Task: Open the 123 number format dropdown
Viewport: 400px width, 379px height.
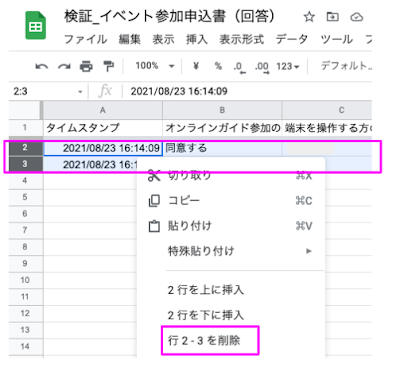Action: click(x=287, y=66)
